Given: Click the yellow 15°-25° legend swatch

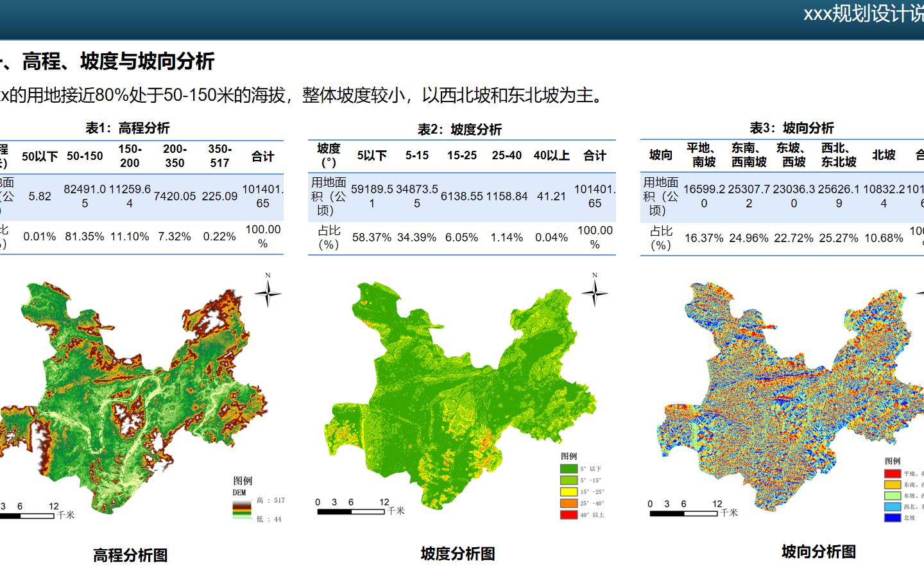Looking at the screenshot, I should [x=569, y=492].
